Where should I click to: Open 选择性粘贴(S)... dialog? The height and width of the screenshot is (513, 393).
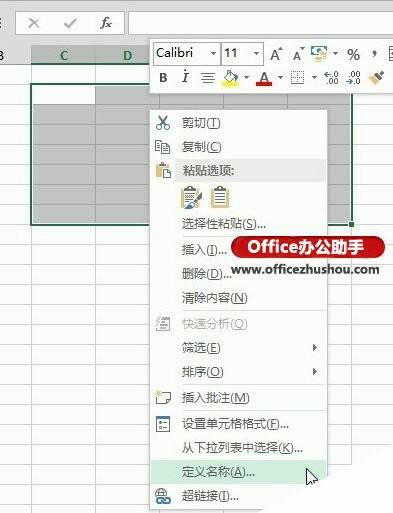(x=238, y=224)
